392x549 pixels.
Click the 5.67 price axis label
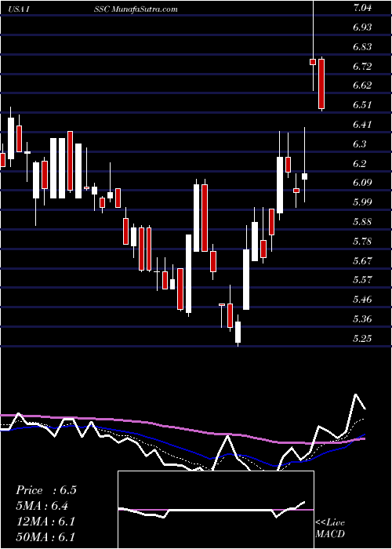coord(362,261)
